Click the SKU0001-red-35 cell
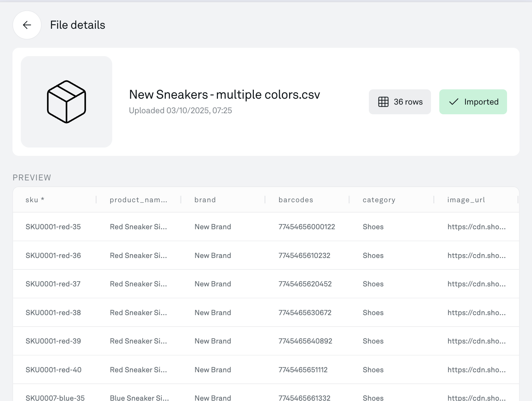This screenshot has height=401, width=532. click(x=53, y=227)
